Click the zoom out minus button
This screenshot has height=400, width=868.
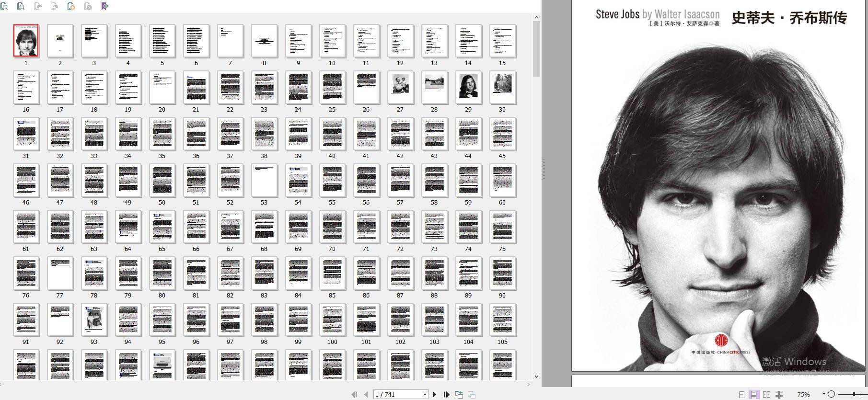[x=832, y=394]
